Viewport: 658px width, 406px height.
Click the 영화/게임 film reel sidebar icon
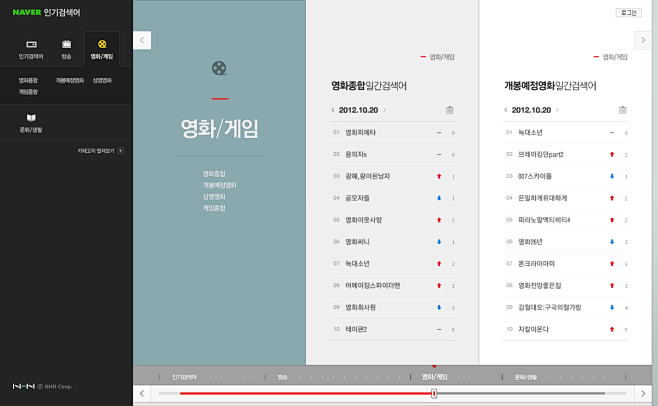coord(101,46)
